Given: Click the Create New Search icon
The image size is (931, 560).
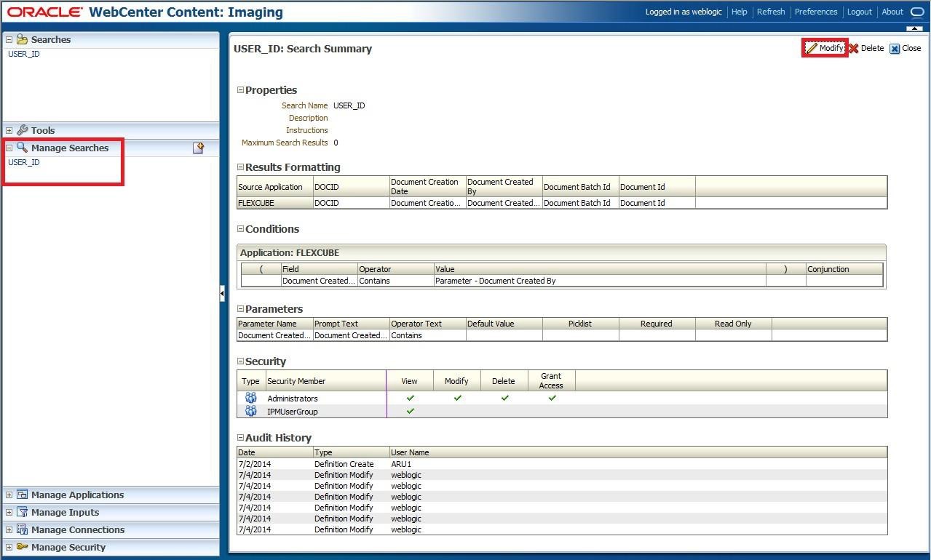Looking at the screenshot, I should (x=198, y=148).
